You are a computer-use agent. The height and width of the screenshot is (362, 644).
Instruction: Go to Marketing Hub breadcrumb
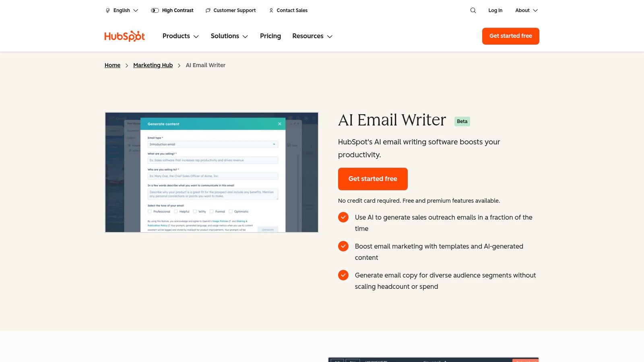coord(153,65)
